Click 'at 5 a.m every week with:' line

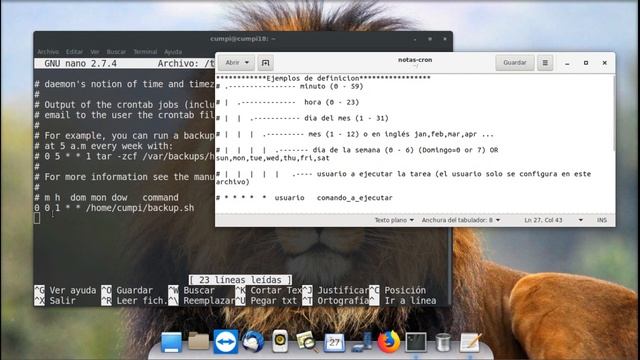pyautogui.click(x=103, y=146)
